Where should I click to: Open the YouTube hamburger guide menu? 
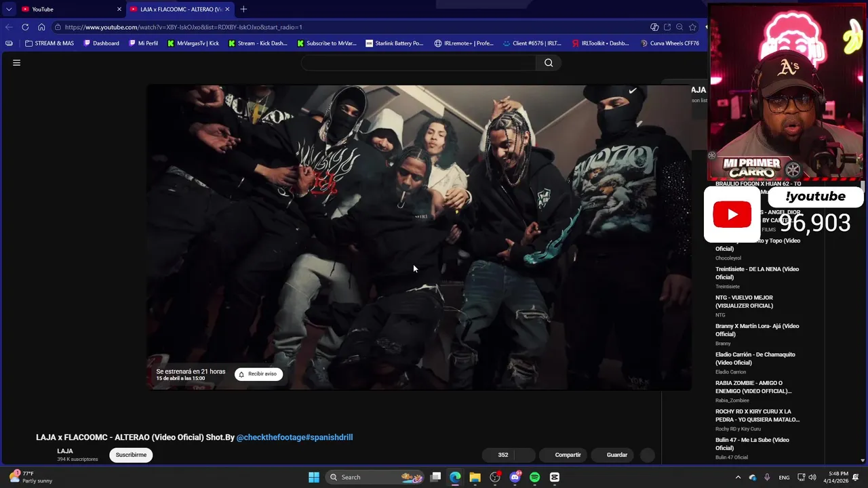pos(16,63)
